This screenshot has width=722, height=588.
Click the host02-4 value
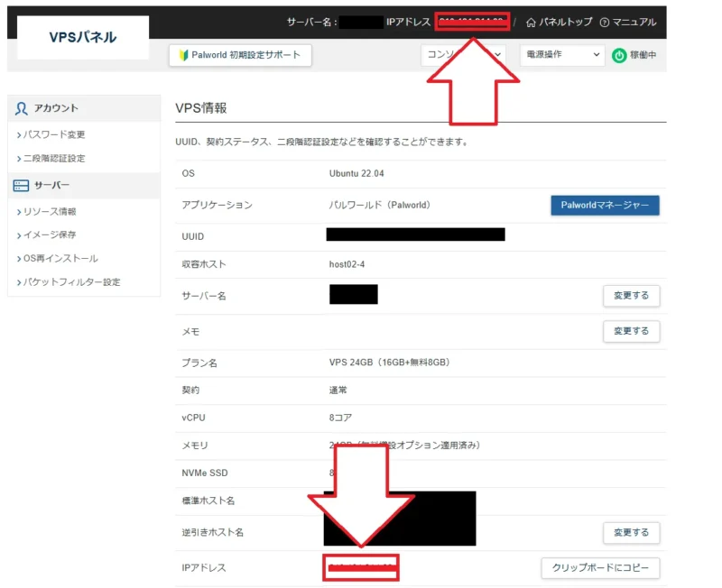point(347,264)
